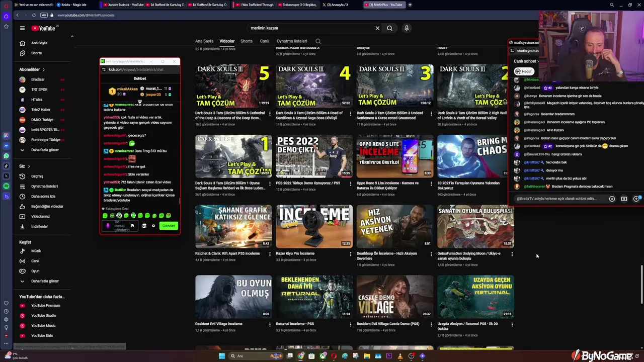Focus the Kick chat message input
This screenshot has width=644, height=362.
(121, 226)
